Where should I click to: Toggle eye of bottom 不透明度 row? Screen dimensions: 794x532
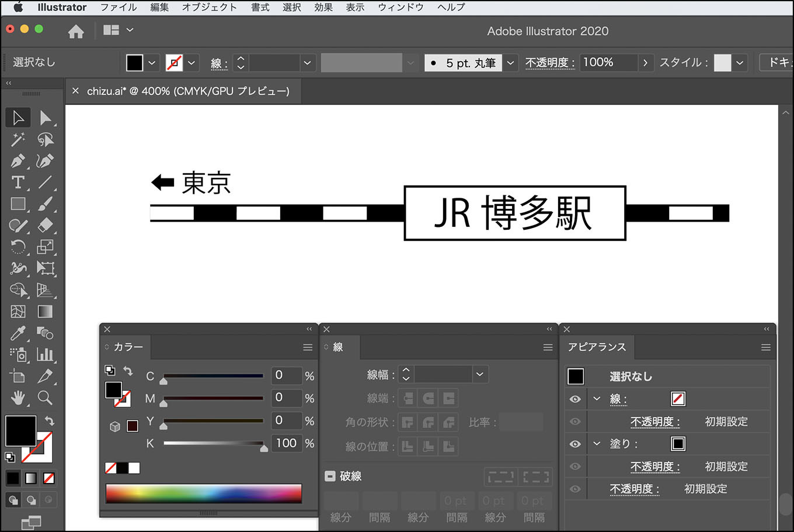tap(575, 489)
